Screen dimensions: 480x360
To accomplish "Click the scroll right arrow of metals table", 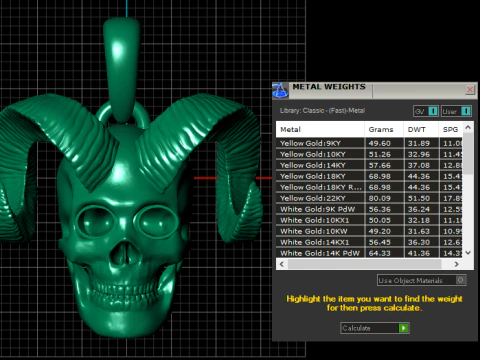I will pos(456,264).
